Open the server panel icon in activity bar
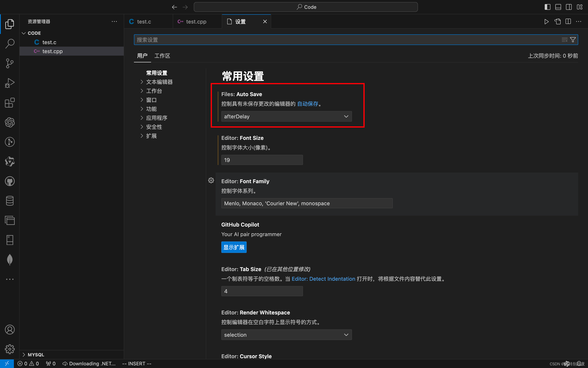The width and height of the screenshot is (588, 368). coord(10,240)
